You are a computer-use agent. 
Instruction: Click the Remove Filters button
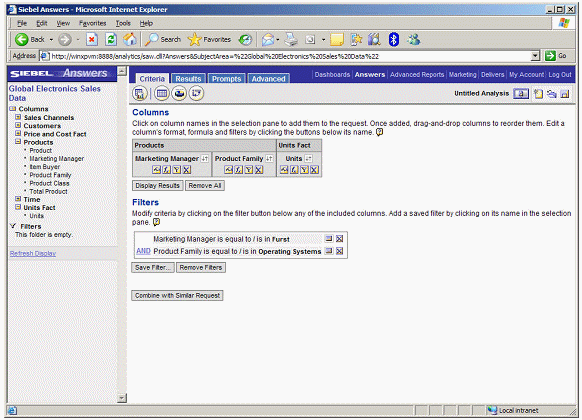pyautogui.click(x=201, y=268)
